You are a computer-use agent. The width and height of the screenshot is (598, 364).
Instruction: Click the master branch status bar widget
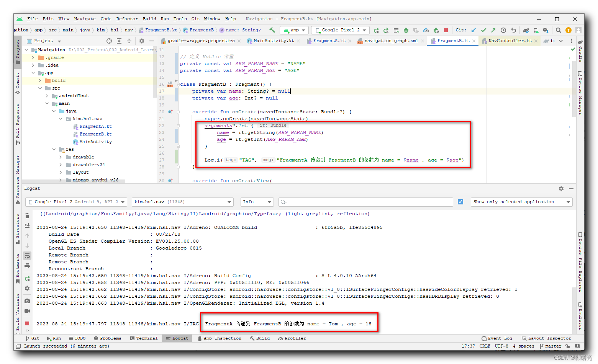tap(550, 346)
